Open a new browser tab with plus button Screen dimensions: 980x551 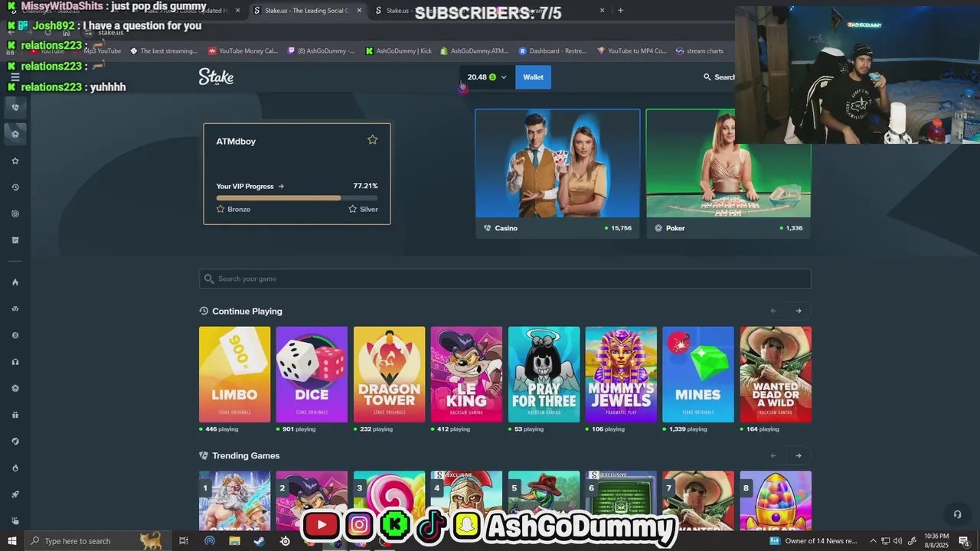click(620, 11)
